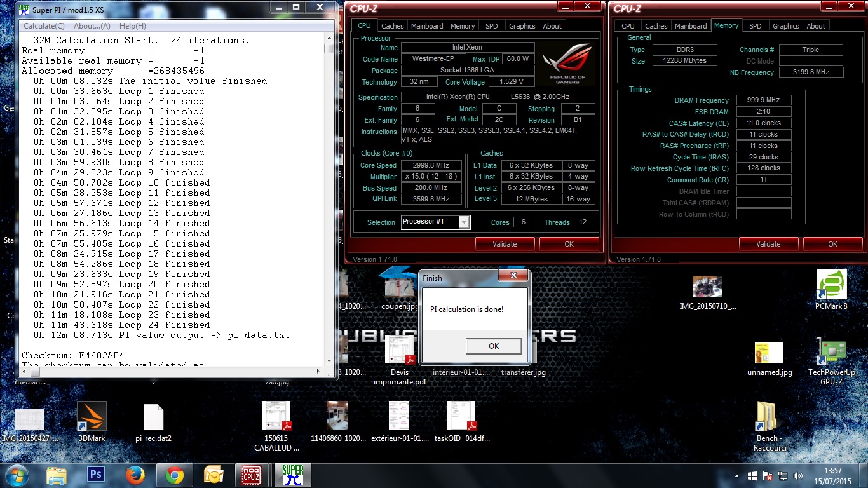Click the NB Frequency 3199.8 MHz value
The height and width of the screenshot is (488, 868).
(x=811, y=72)
